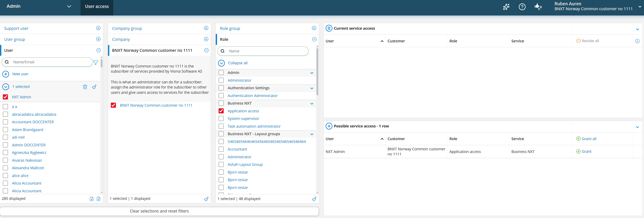The image size is (644, 218).
Task: Click the sparkle AI assistant icon
Action: point(506,7)
